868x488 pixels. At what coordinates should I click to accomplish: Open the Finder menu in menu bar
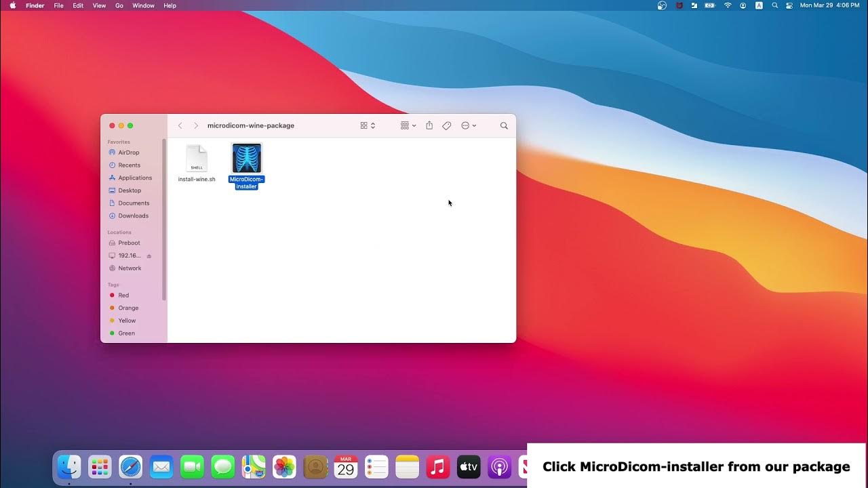(x=35, y=5)
